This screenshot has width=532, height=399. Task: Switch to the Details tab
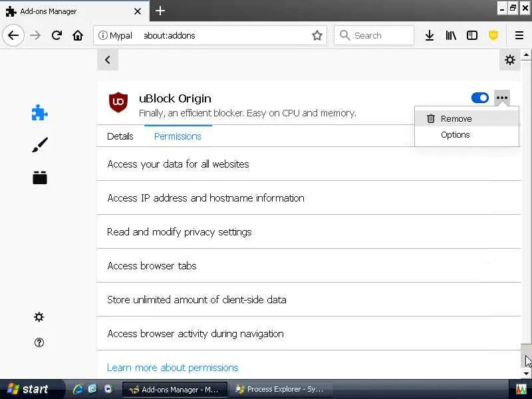point(120,136)
